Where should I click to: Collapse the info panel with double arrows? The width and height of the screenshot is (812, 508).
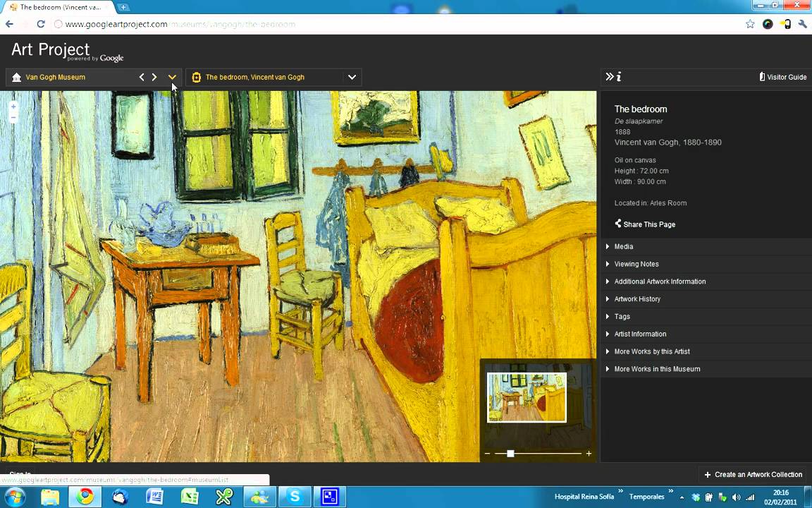point(610,77)
